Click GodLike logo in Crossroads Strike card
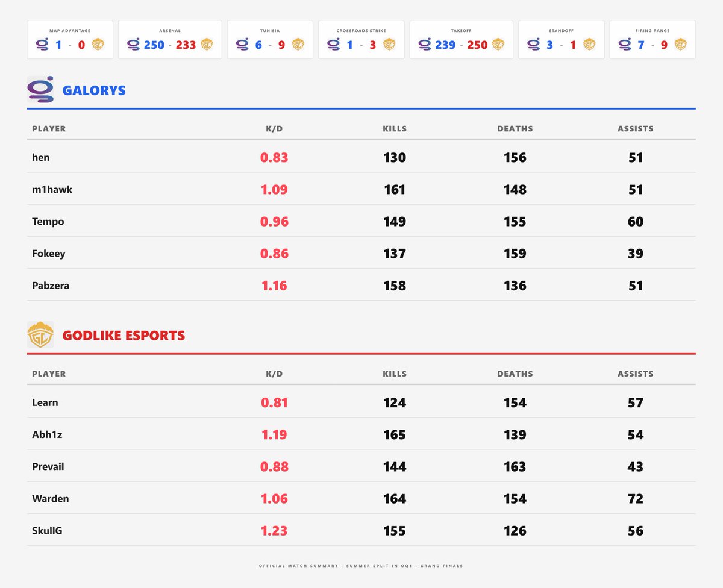This screenshot has width=723, height=588. click(389, 45)
